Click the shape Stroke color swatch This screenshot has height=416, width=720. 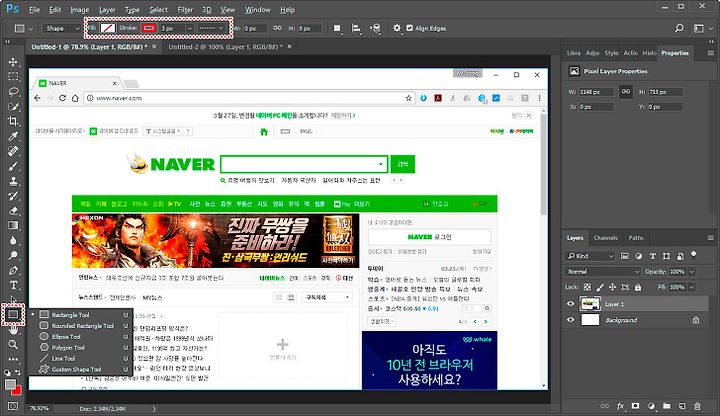tap(148, 28)
